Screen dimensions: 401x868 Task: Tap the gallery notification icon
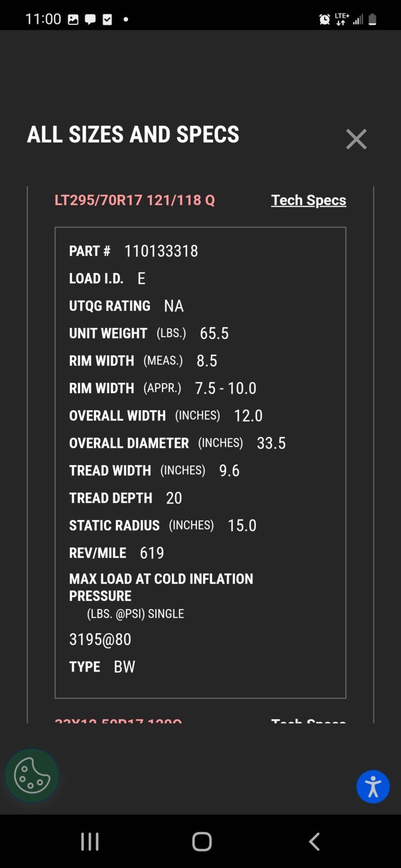click(73, 20)
